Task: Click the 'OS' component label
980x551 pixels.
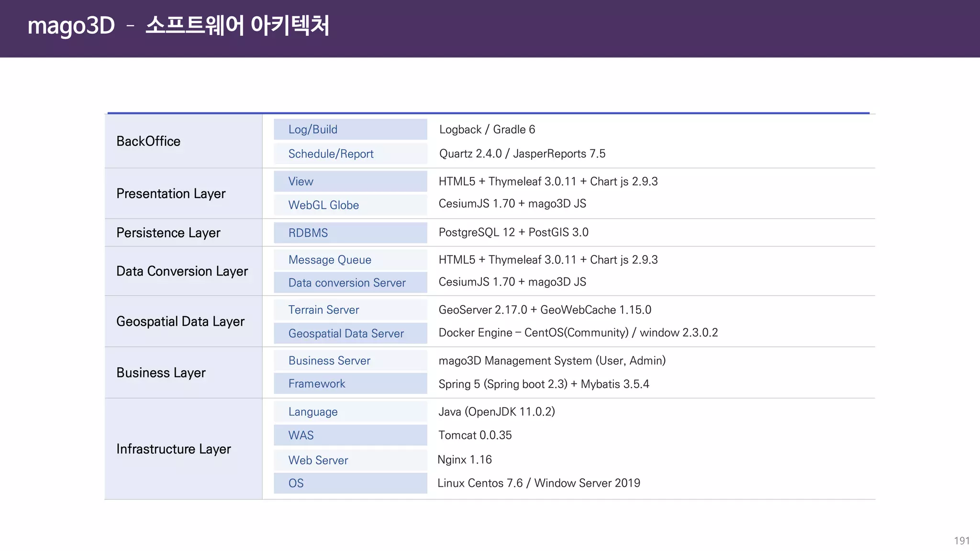Action: tap(350, 483)
